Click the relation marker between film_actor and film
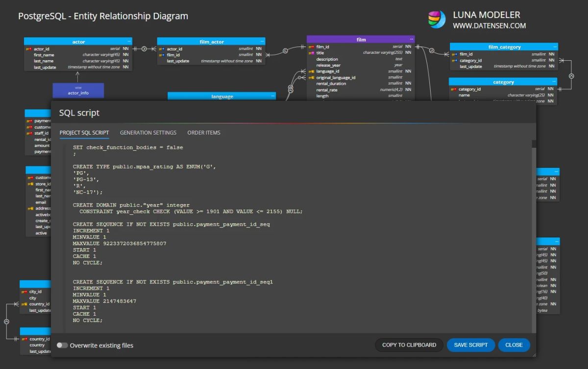 tap(286, 50)
